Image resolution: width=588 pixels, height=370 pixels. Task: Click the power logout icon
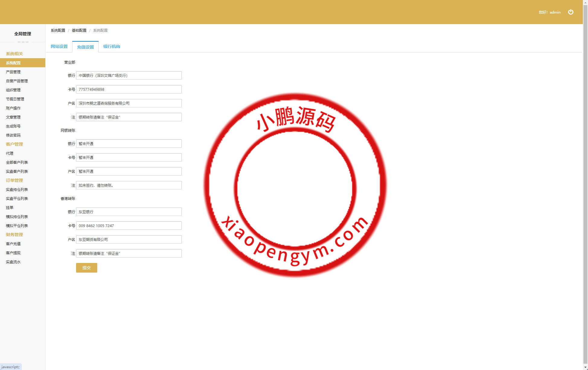click(570, 12)
